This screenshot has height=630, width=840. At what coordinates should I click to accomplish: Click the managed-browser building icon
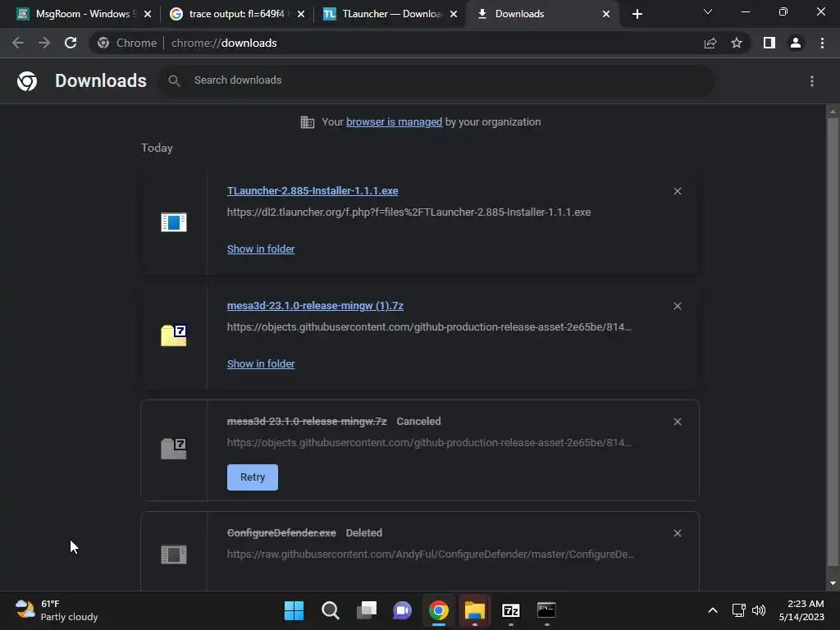(x=307, y=122)
